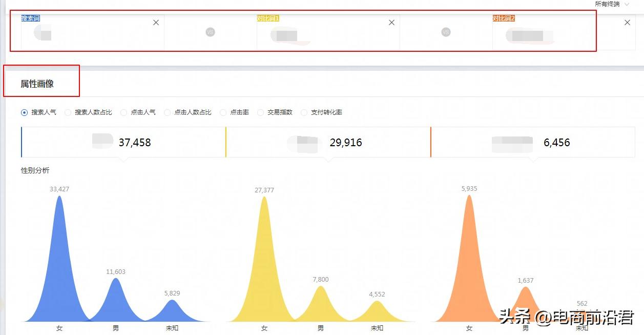Enable the 点击人气 metric
The image size is (644, 335).
(x=123, y=112)
